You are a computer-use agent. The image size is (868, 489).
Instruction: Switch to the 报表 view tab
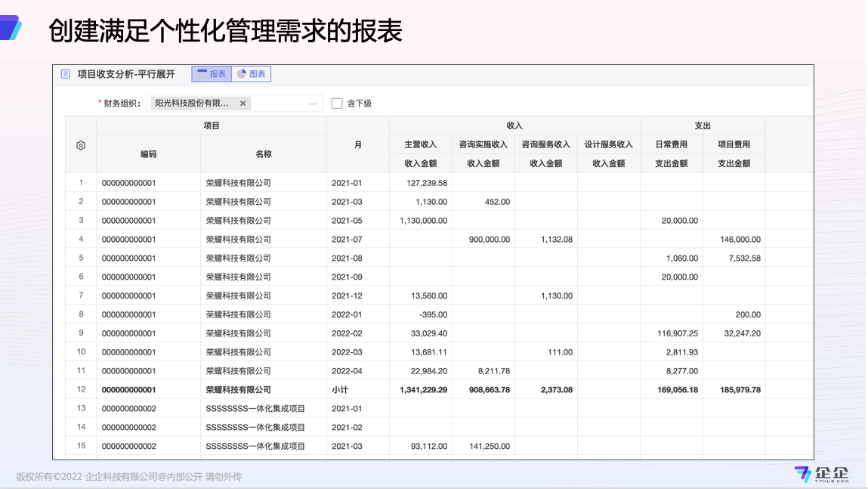(x=212, y=74)
